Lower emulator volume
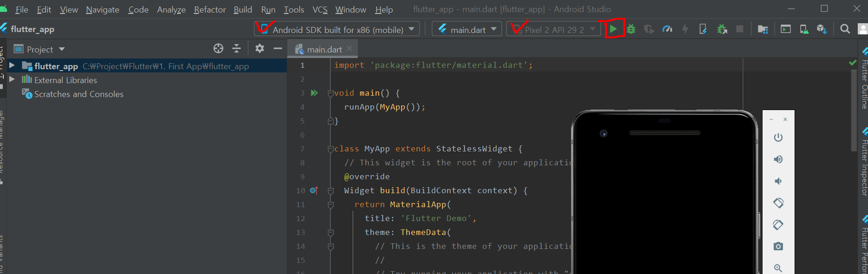 [x=778, y=181]
